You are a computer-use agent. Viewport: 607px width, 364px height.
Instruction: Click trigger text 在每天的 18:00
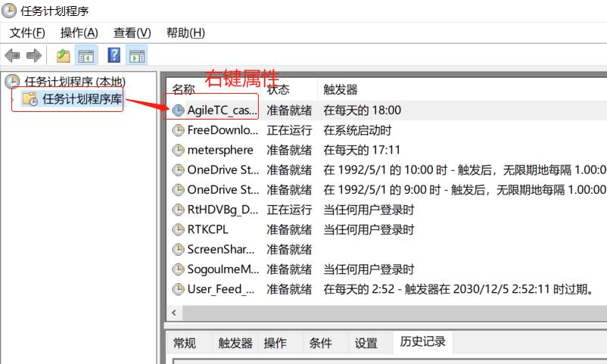[362, 110]
